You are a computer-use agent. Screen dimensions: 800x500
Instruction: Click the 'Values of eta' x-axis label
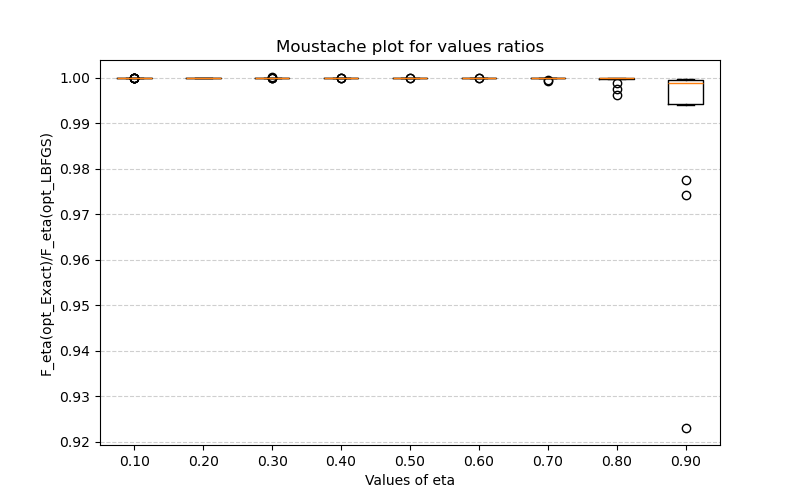tap(410, 480)
